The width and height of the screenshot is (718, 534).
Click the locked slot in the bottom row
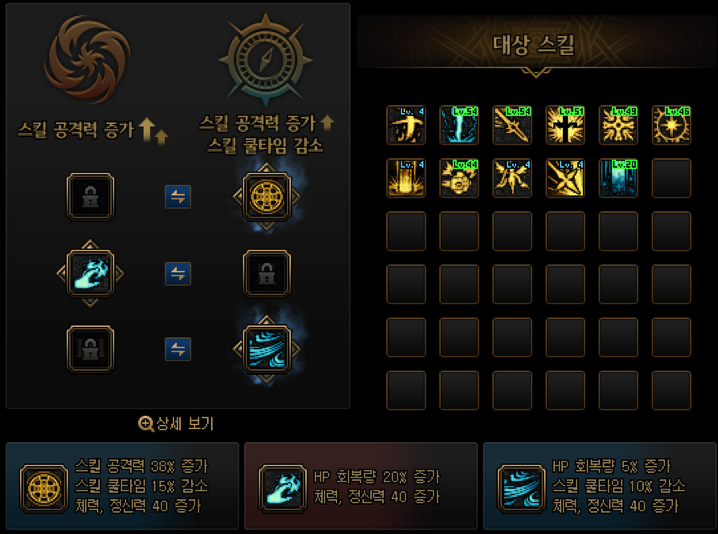coord(90,349)
